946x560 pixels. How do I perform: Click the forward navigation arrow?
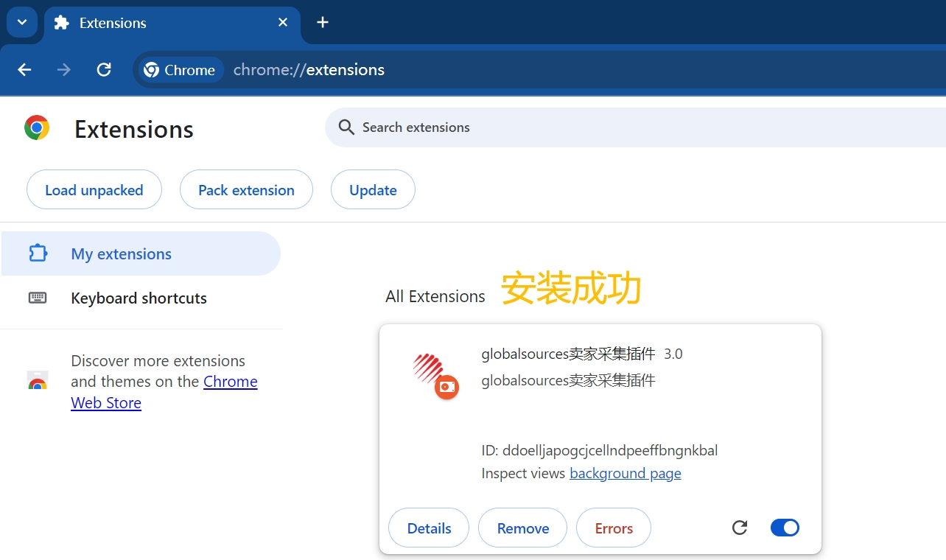point(64,70)
